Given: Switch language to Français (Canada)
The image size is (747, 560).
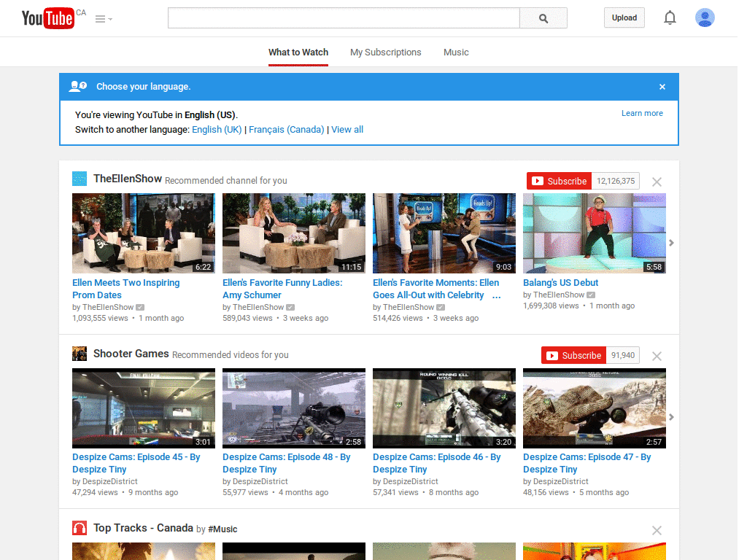Looking at the screenshot, I should pos(286,130).
